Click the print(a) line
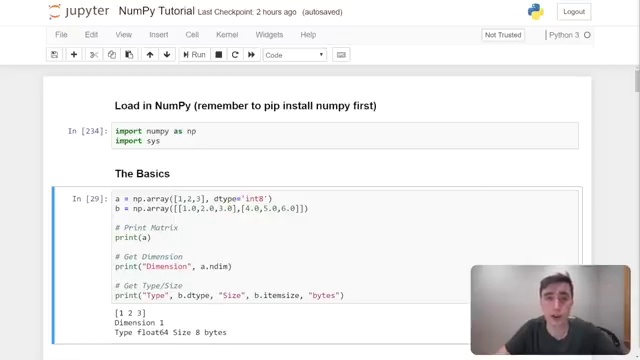This screenshot has width=640, height=360. pos(133,238)
